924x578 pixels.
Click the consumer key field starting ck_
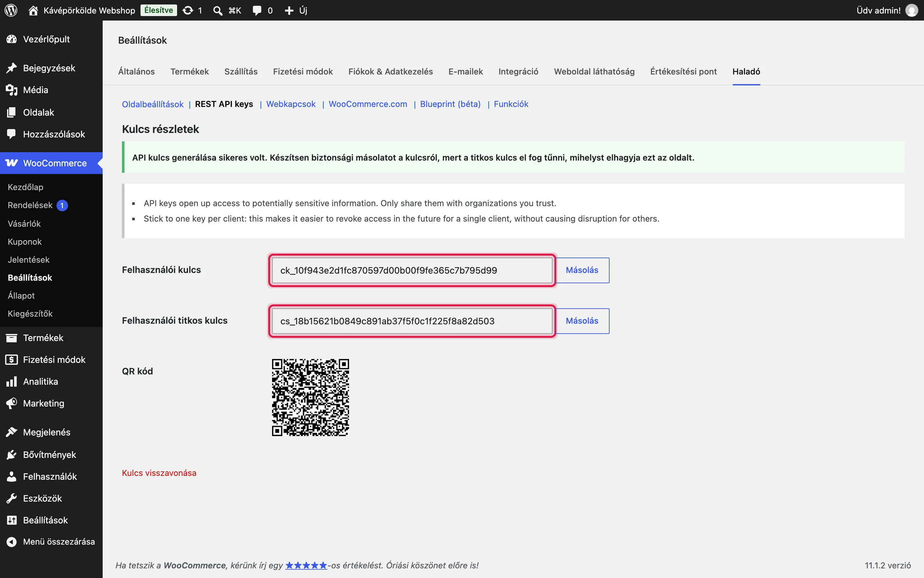[412, 270]
